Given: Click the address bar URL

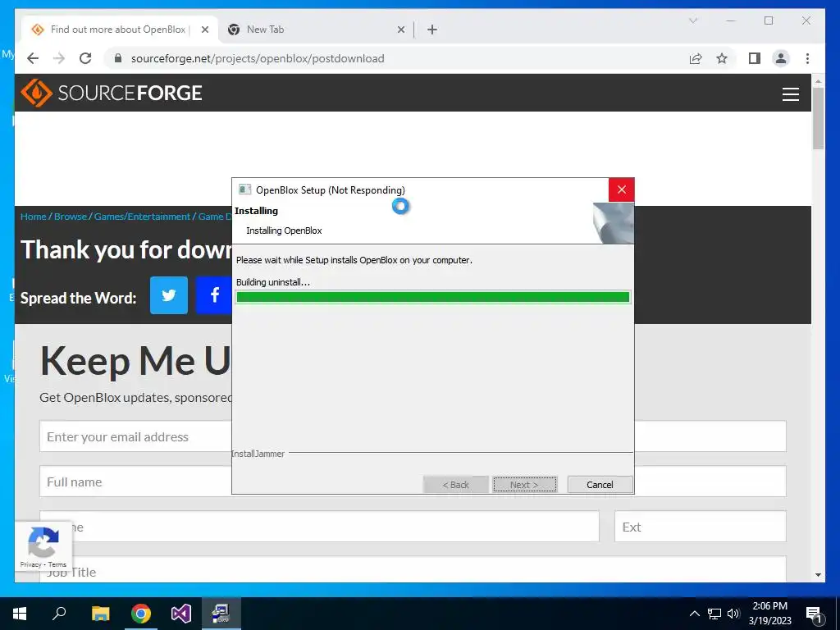Looking at the screenshot, I should (258, 58).
